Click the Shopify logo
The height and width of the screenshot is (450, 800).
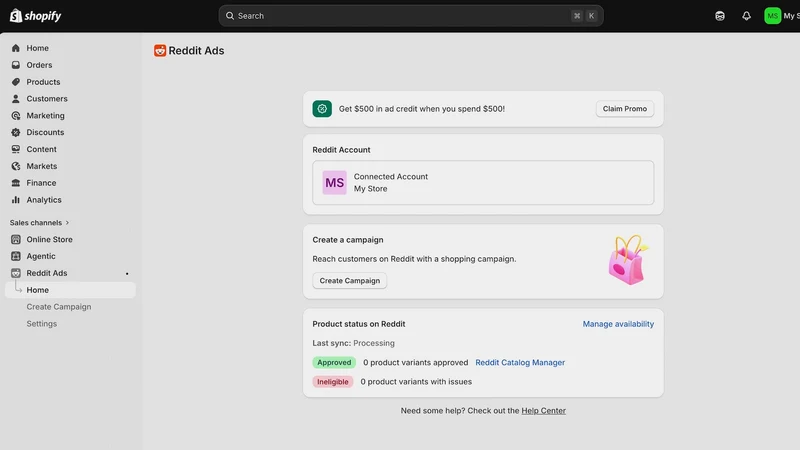click(x=35, y=16)
